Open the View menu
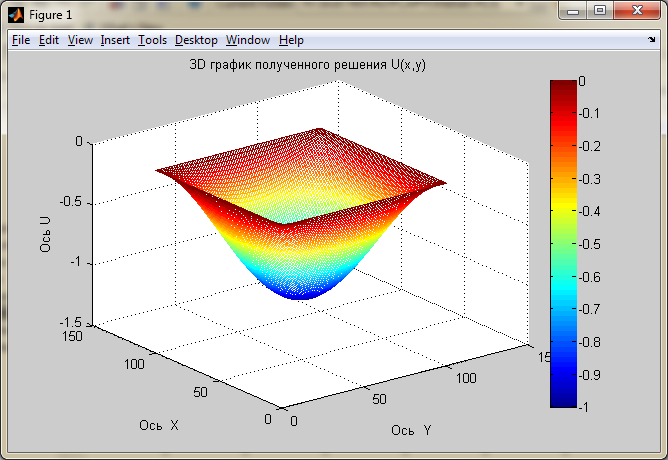 click(x=80, y=40)
